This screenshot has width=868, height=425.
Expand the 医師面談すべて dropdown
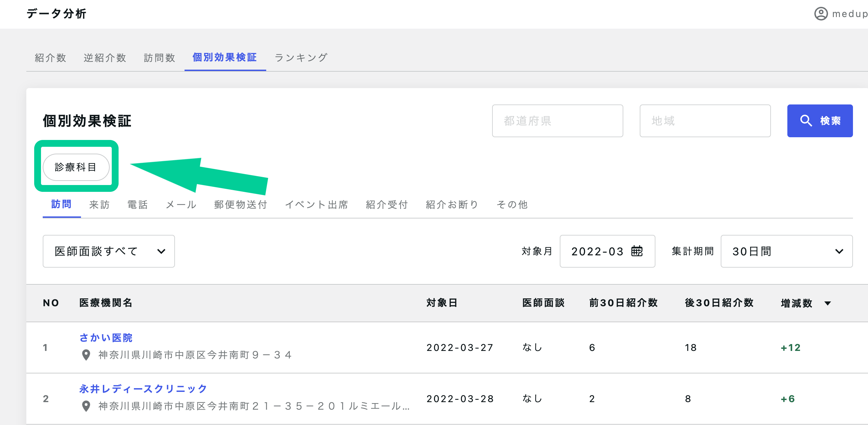coord(109,251)
